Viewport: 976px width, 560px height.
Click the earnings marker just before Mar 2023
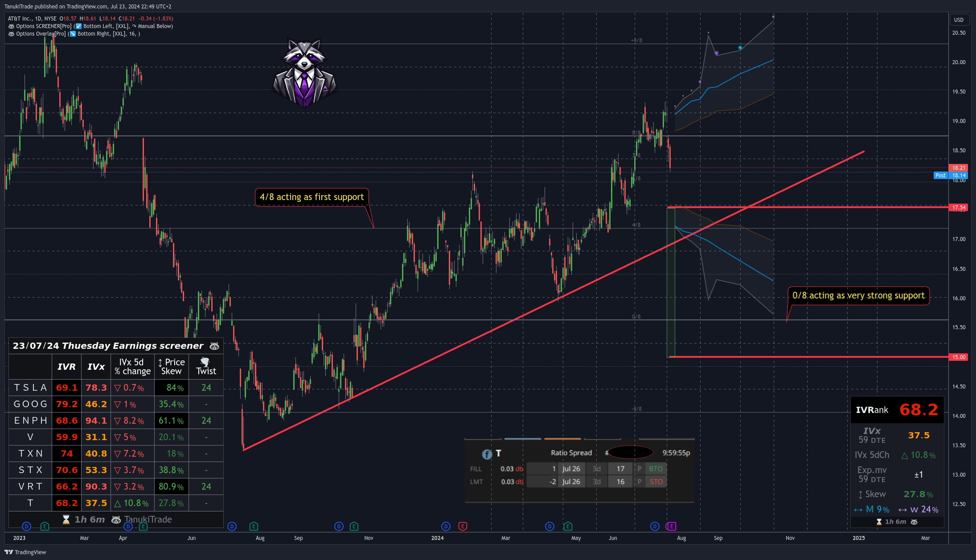coord(45,526)
